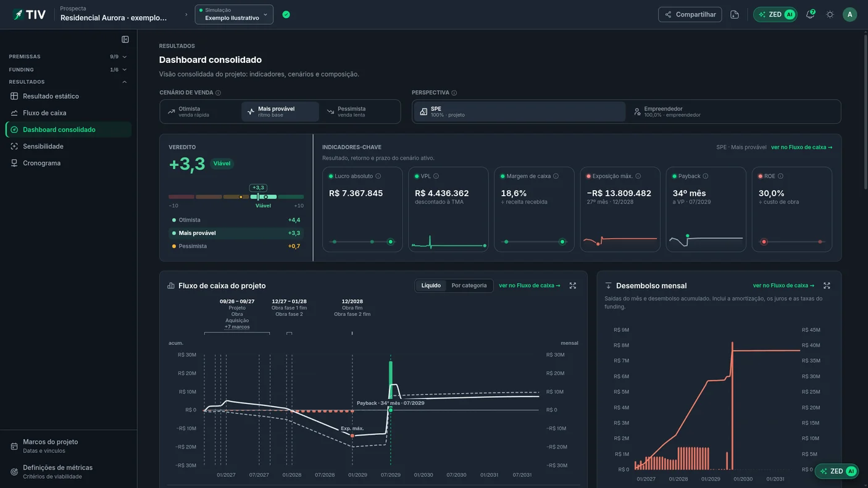Show info for Cenário de venda
The height and width of the screenshot is (488, 868).
point(218,93)
